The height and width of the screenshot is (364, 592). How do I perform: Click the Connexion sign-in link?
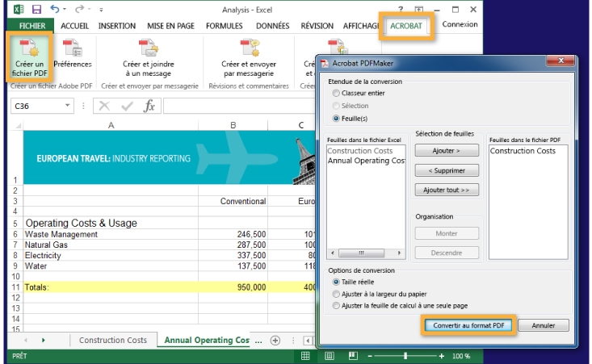pos(460,24)
